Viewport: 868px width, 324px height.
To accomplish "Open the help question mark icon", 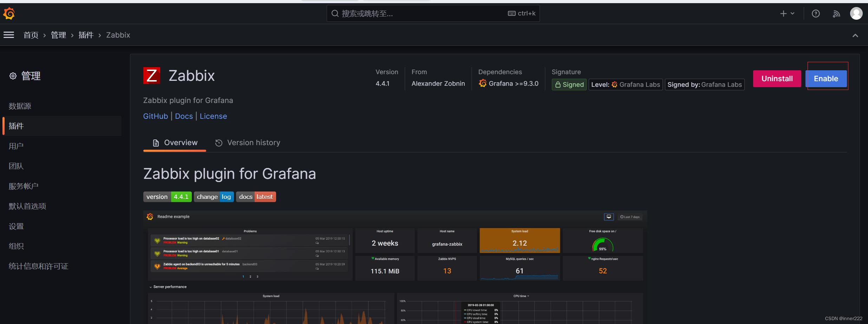I will 816,14.
